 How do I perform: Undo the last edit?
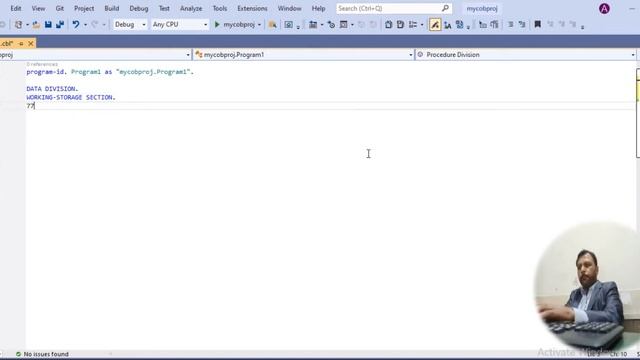click(x=76, y=25)
